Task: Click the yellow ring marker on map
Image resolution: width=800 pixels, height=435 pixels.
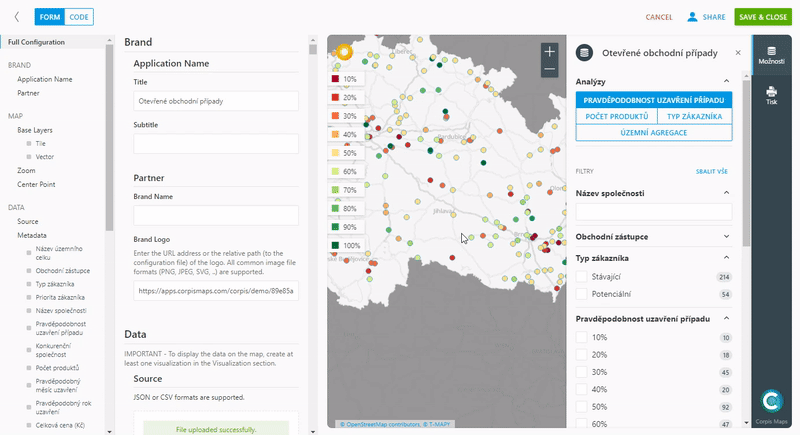Action: click(344, 52)
